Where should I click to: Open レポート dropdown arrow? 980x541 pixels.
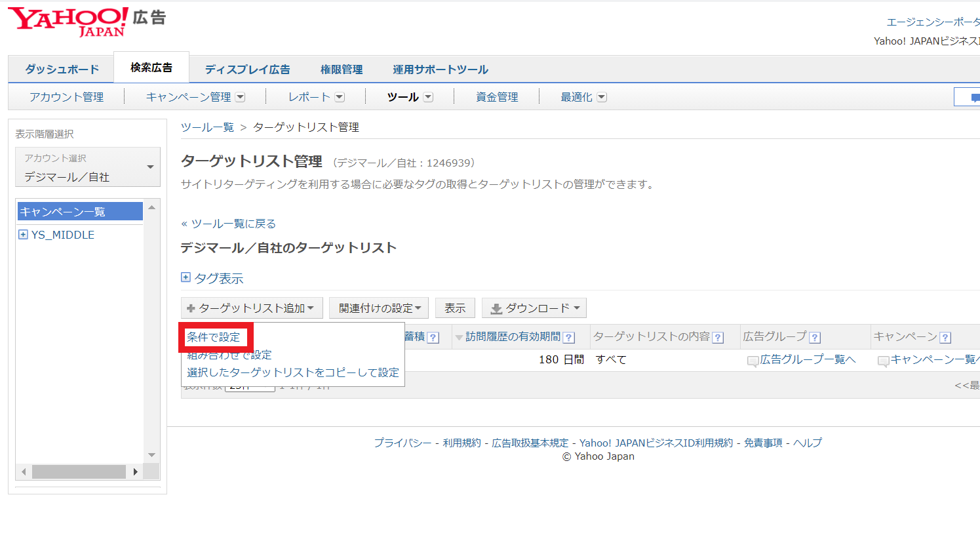(340, 97)
